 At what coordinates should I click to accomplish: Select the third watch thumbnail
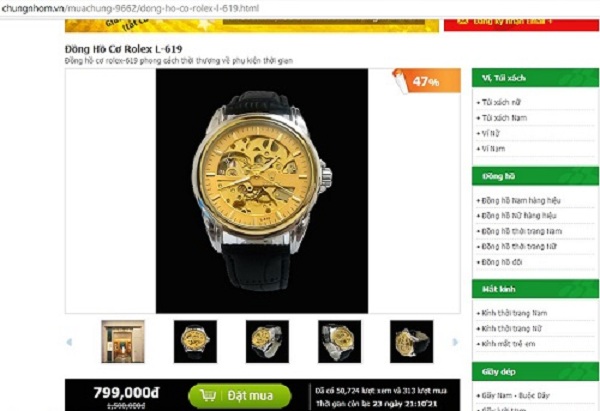click(267, 341)
